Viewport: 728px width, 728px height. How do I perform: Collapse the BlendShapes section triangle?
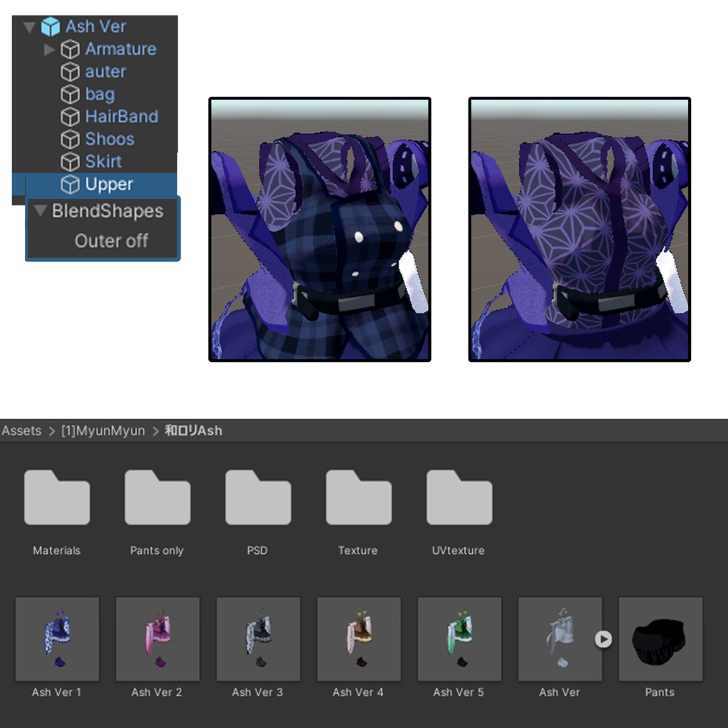pyautogui.click(x=40, y=210)
